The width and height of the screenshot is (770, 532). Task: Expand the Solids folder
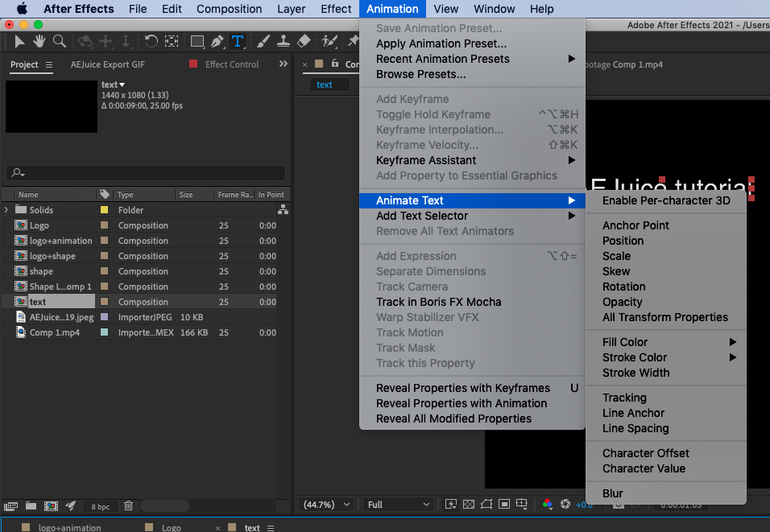point(7,210)
